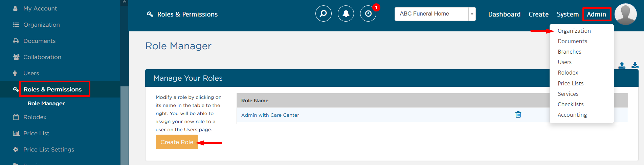Image resolution: width=644 pixels, height=165 pixels.
Task: Click the upload icon above roles panel
Action: click(x=622, y=65)
